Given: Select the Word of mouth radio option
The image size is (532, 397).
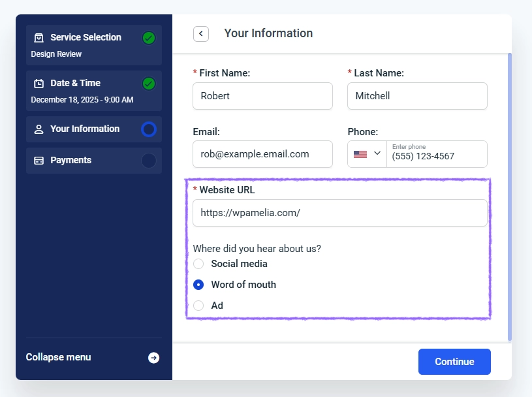Looking at the screenshot, I should pyautogui.click(x=198, y=285).
